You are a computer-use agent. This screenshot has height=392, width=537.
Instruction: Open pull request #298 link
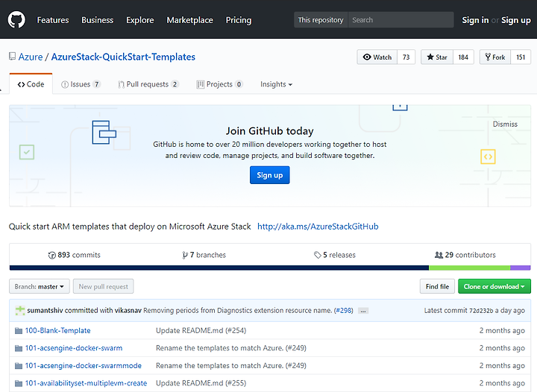click(344, 311)
